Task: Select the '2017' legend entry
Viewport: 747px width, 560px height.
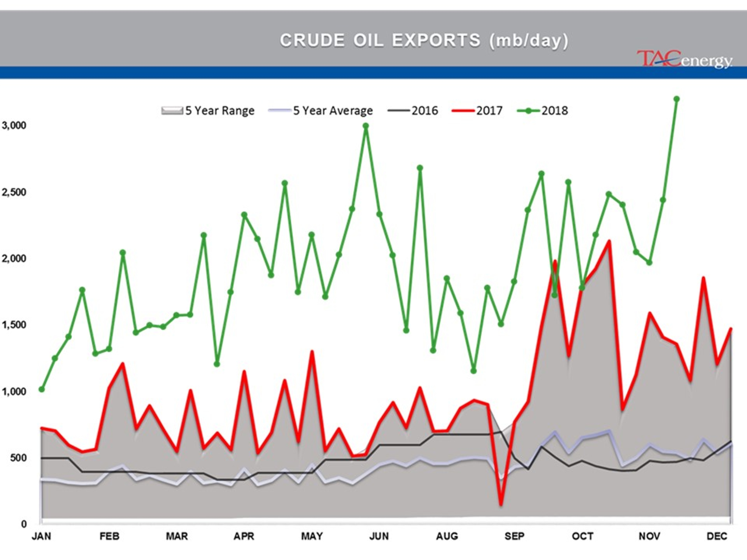Action: point(477,111)
